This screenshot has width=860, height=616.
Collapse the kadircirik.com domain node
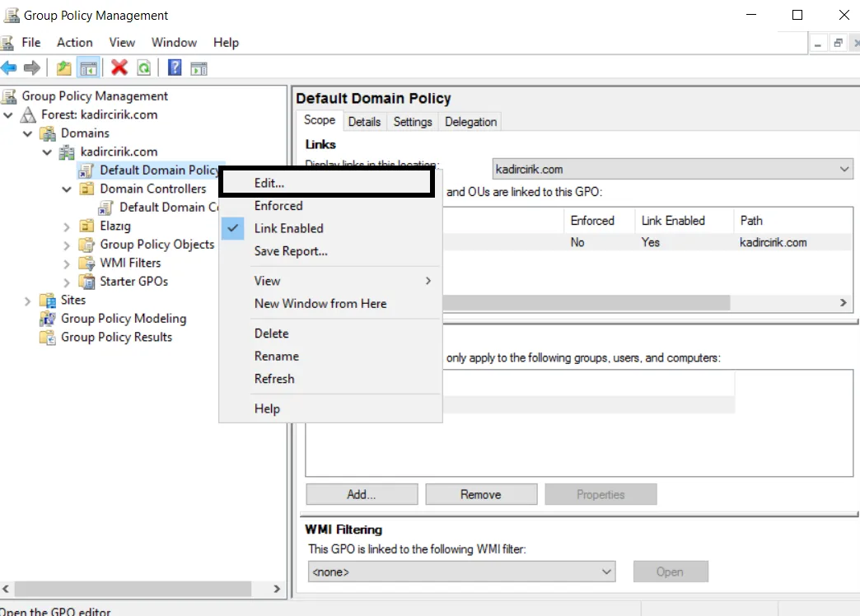[x=47, y=152]
